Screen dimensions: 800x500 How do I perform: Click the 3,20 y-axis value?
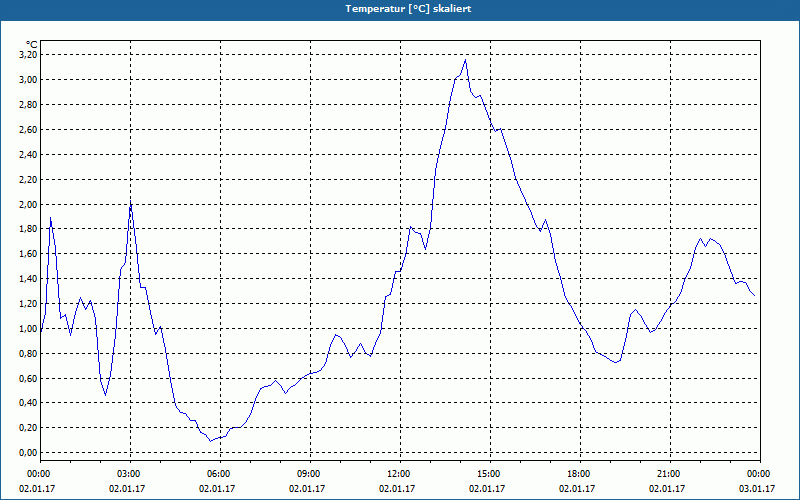(x=28, y=55)
